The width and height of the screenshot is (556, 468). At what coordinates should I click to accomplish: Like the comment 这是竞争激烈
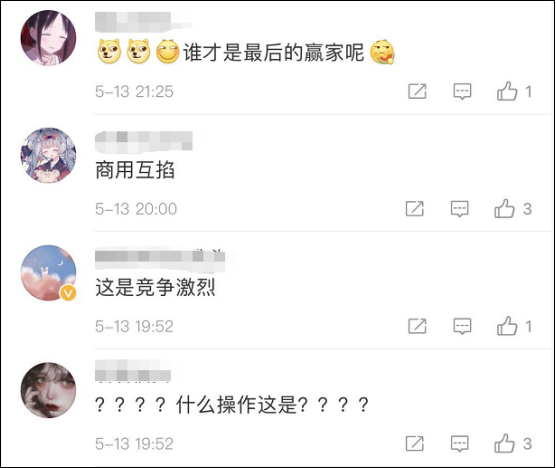pyautogui.click(x=507, y=326)
